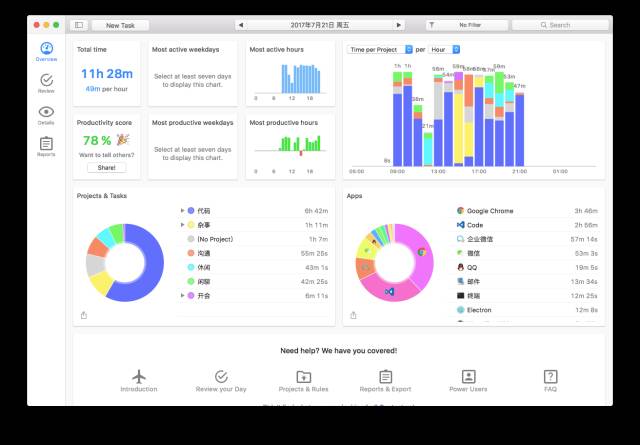Open the Reports clipboard icon in sidebar
The height and width of the screenshot is (445, 640).
46,144
